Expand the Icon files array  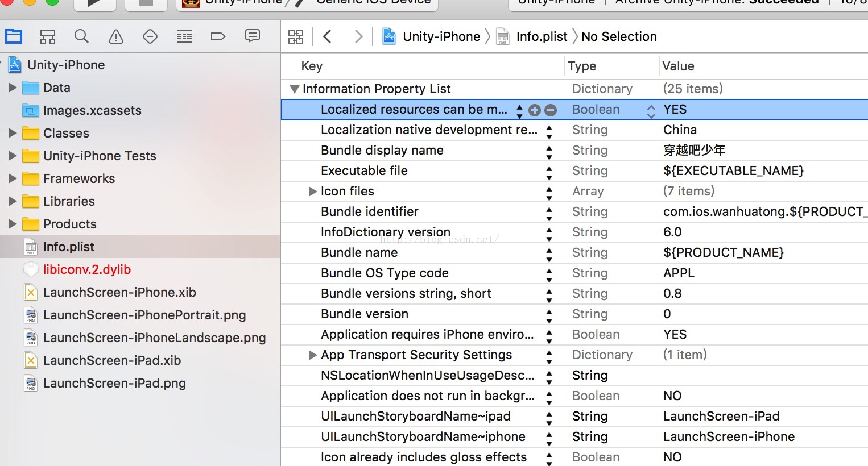click(312, 192)
